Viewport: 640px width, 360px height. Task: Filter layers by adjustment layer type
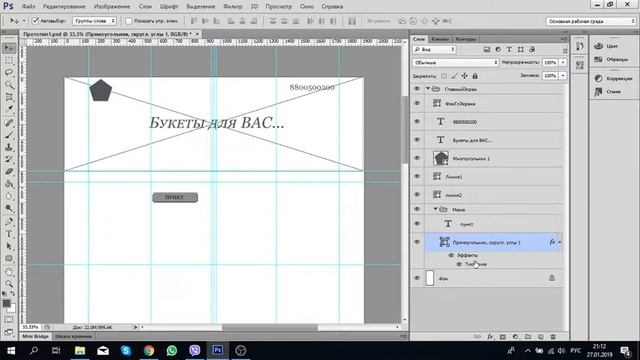498,49
